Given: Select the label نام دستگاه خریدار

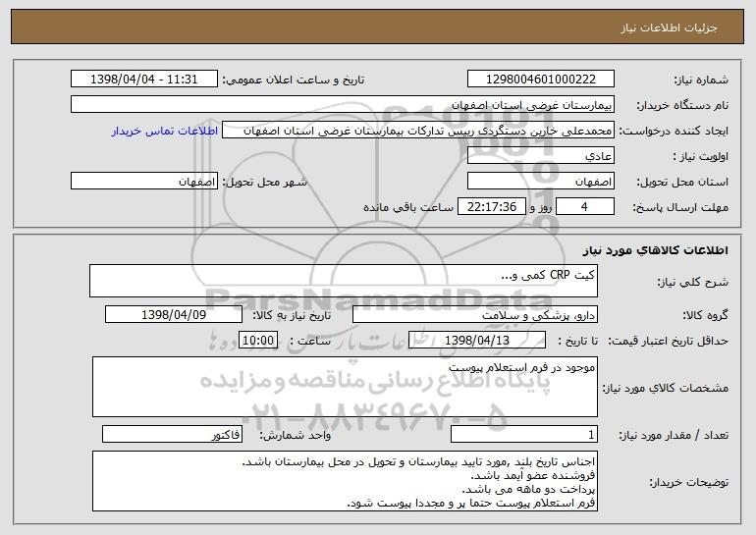Looking at the screenshot, I should 682,105.
